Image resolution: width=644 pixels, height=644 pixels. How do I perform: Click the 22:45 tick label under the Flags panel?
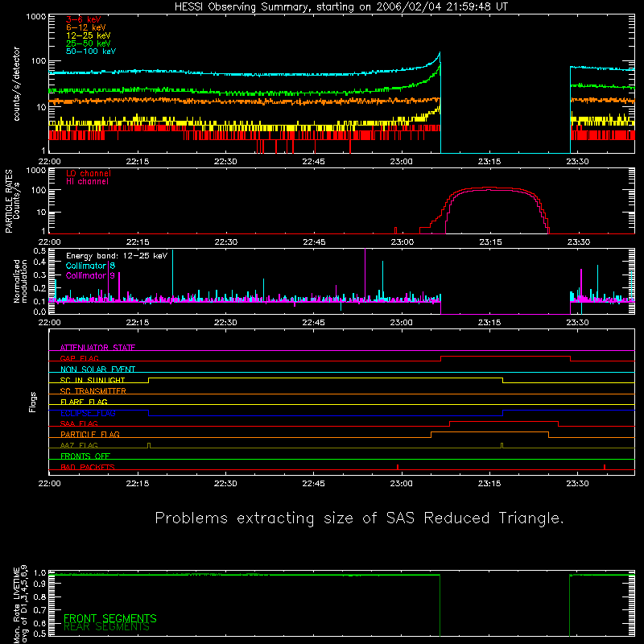tap(313, 484)
